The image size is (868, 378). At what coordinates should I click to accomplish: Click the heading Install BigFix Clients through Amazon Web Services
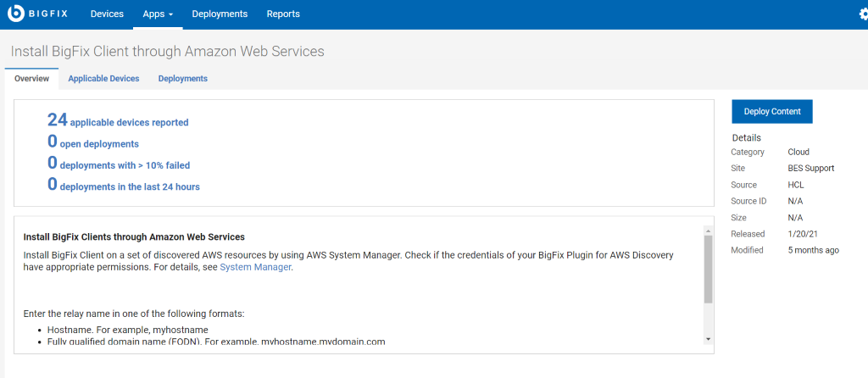coord(134,236)
